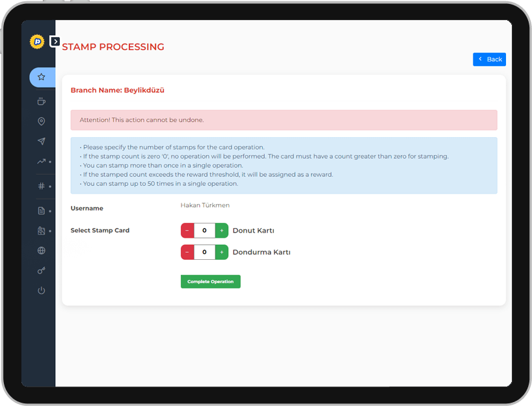Click the building icon in sidebar

tap(42, 231)
